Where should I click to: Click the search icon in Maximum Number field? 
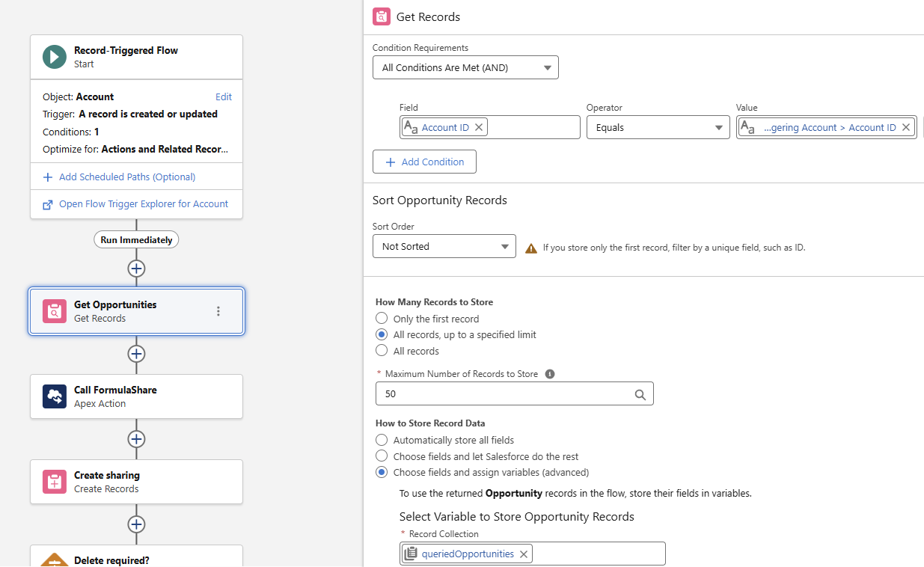tap(640, 393)
